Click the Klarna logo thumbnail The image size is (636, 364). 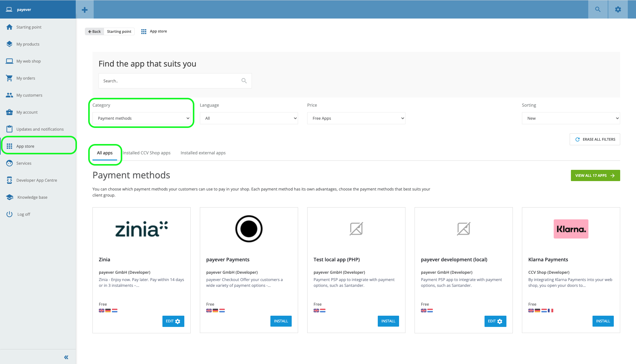[571, 229]
